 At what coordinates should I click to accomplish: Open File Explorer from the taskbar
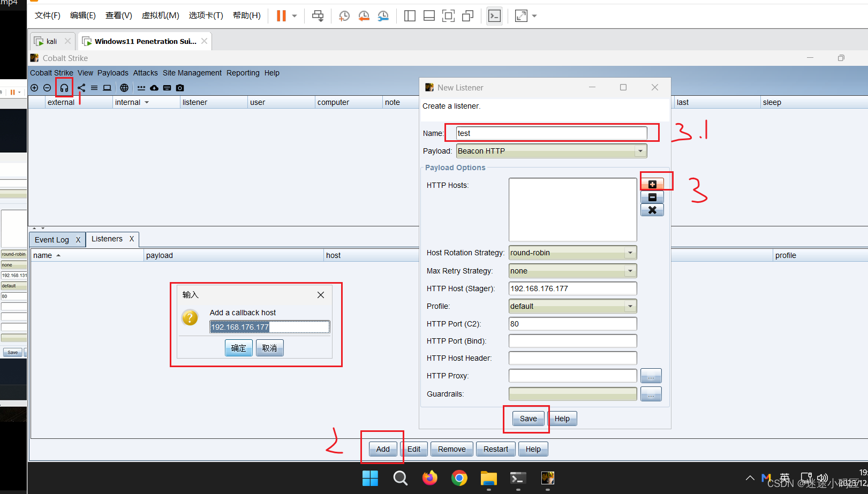(488, 478)
